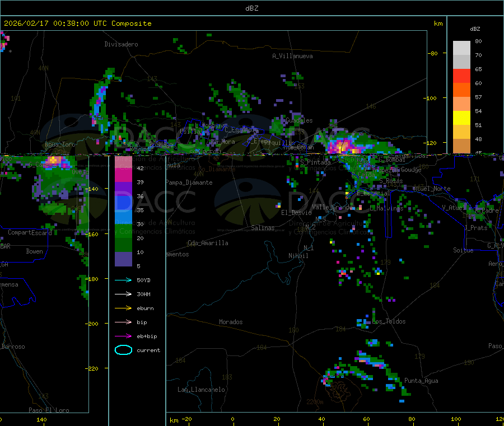The image size is (504, 426).
Task: Select the green swatch between 30 and 20 dBZ
Action: point(123,231)
